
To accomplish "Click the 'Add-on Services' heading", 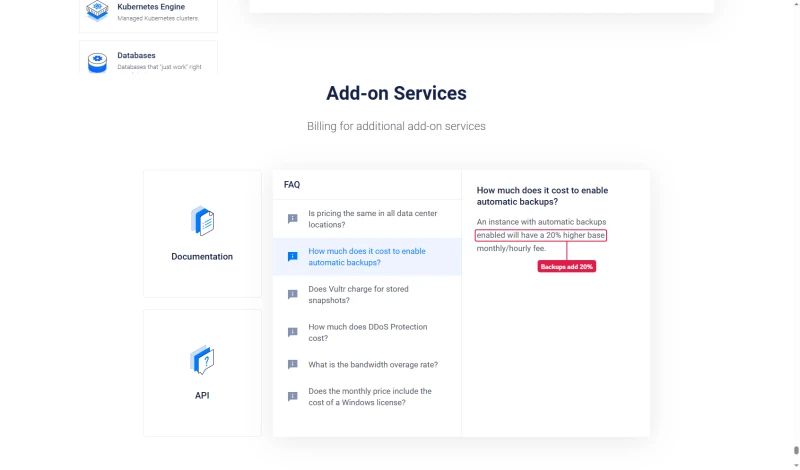I will pyautogui.click(x=396, y=93).
